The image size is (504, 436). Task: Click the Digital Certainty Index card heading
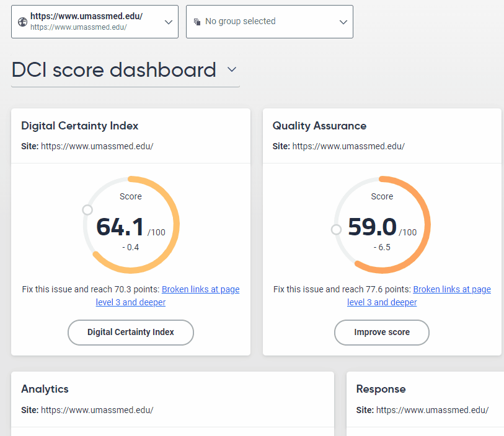(x=79, y=126)
